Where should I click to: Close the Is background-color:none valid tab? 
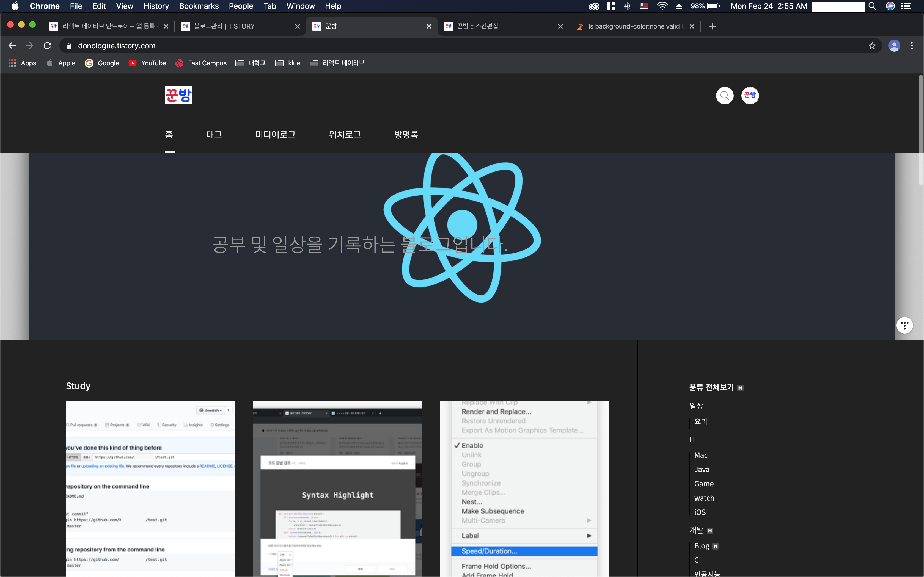[691, 26]
